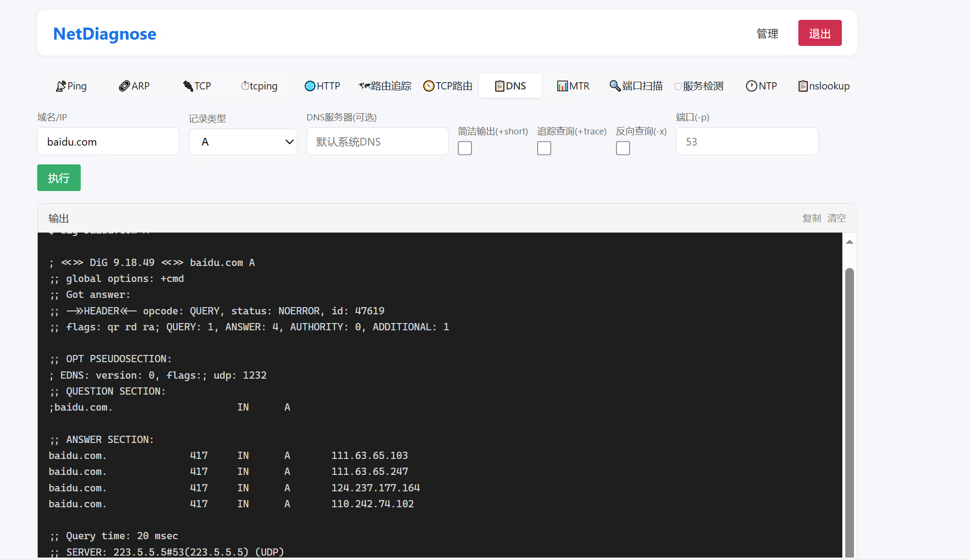
Task: Click the 'Query time: 20 msec' line
Action: point(114,536)
